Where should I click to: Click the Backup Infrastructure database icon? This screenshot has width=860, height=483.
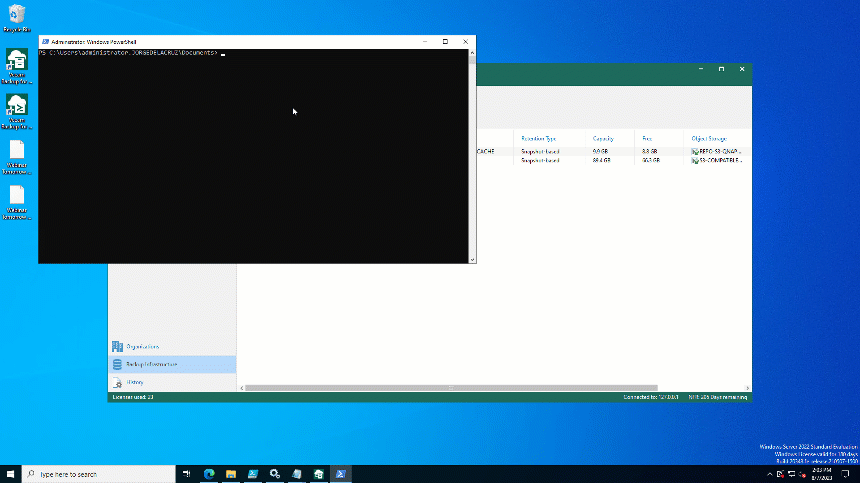point(117,364)
